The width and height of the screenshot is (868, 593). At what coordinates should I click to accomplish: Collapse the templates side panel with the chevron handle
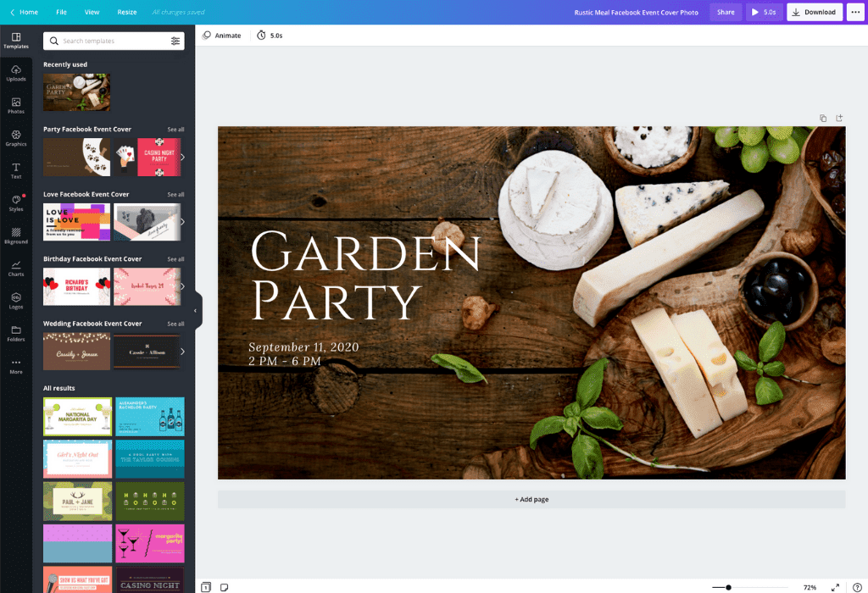(197, 310)
